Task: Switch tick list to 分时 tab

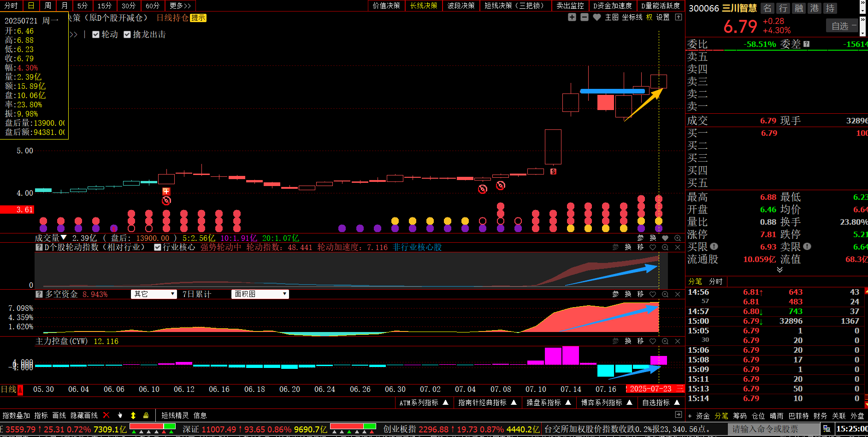Action: pyautogui.click(x=716, y=281)
